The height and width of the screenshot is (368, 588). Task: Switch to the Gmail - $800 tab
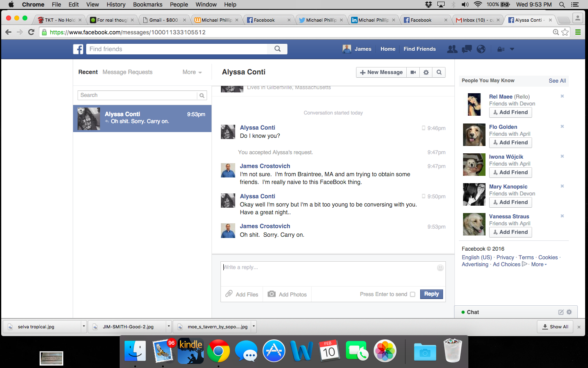tap(163, 20)
